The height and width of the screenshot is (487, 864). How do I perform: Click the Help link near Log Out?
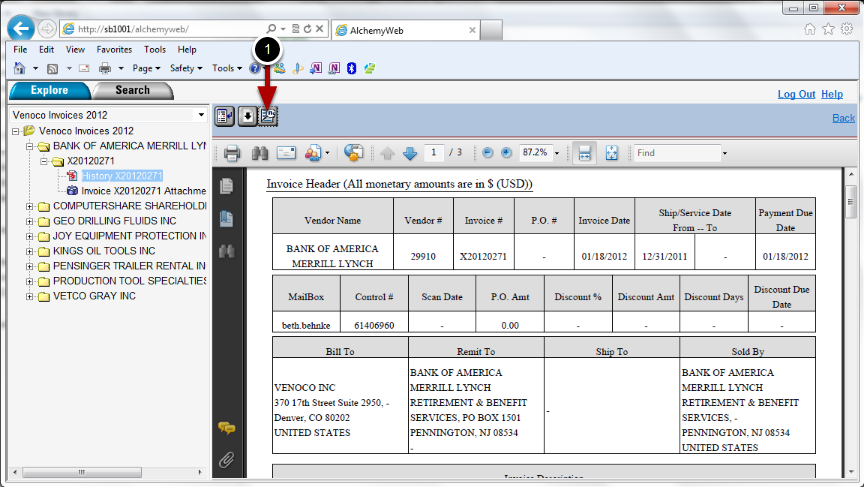(832, 94)
